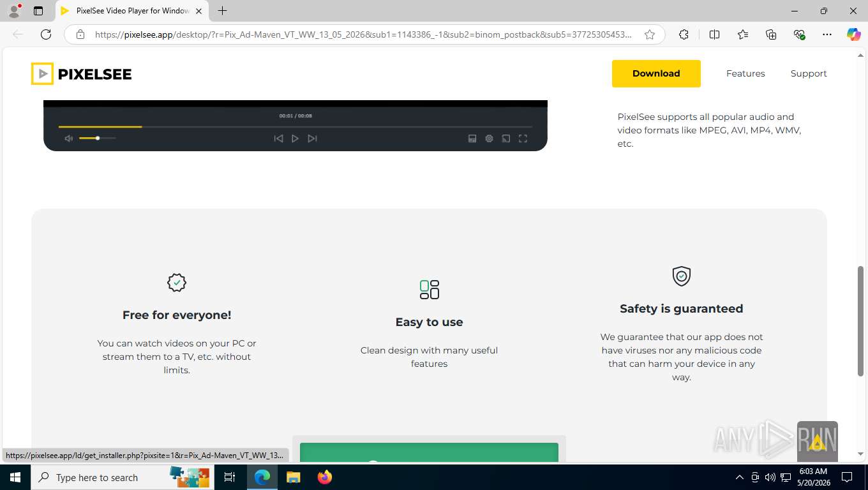868x490 pixels.
Task: Skip to next track in player
Action: pos(312,138)
